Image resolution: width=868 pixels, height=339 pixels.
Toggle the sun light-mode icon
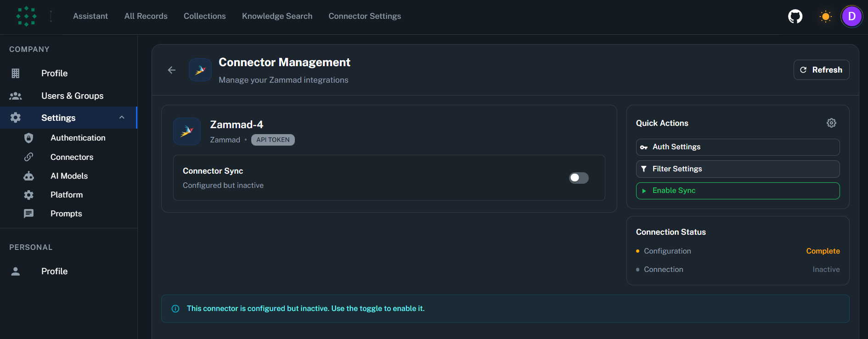[x=825, y=17]
